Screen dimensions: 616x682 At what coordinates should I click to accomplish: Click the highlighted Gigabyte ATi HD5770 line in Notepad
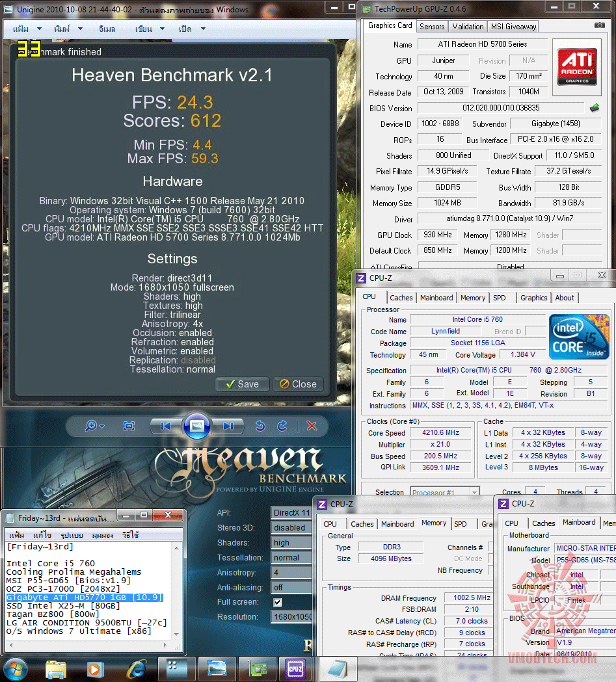pyautogui.click(x=85, y=597)
